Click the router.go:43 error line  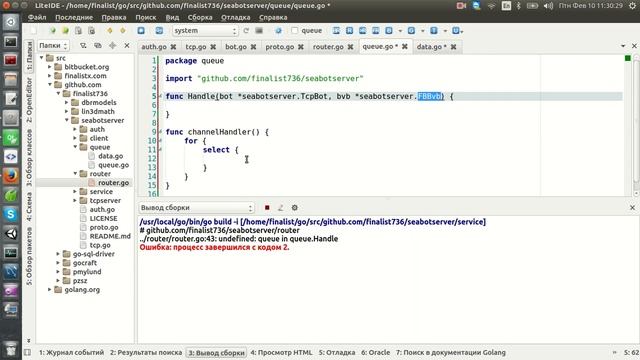[x=239, y=239]
